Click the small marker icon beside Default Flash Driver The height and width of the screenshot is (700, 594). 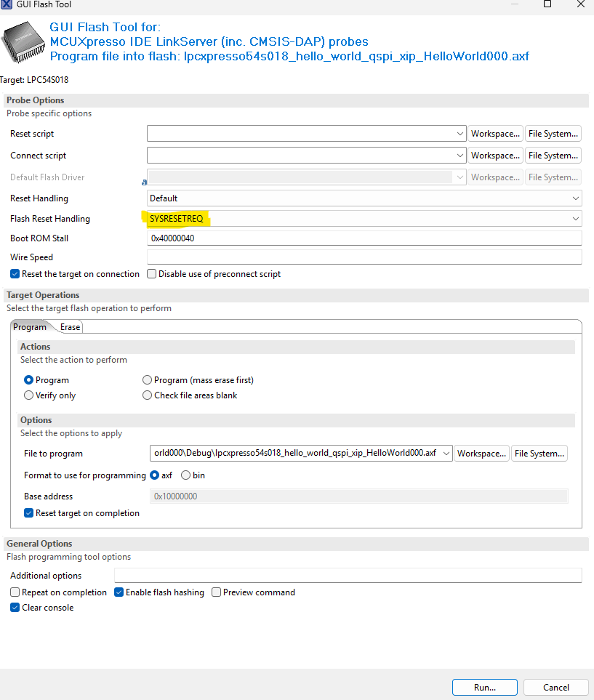click(x=144, y=182)
